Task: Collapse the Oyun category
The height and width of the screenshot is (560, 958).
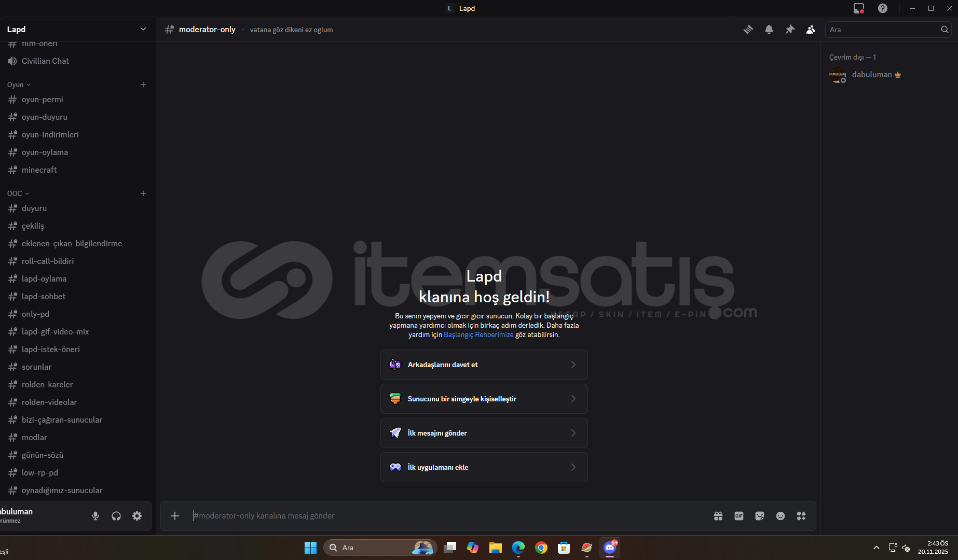Action: point(19,85)
